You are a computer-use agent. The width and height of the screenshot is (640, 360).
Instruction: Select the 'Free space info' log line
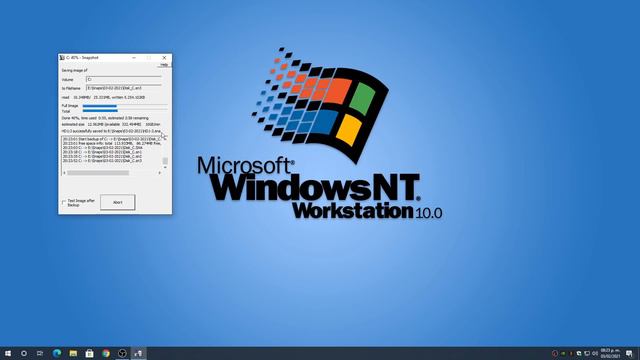coord(111,144)
